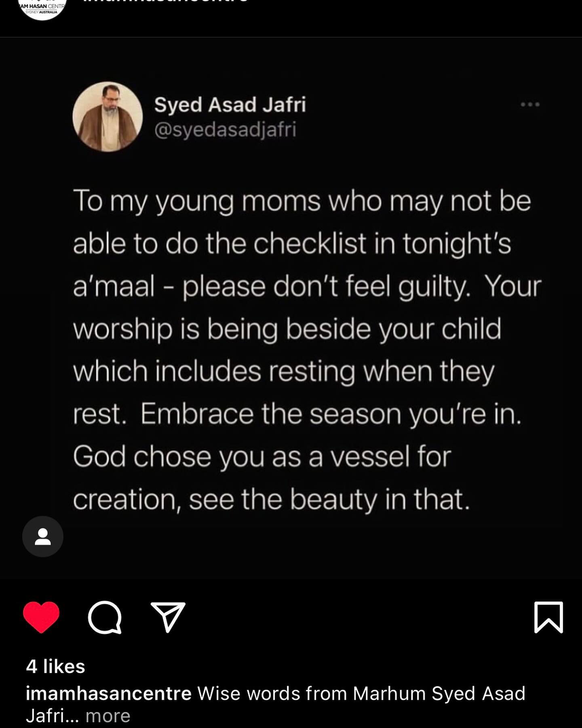
Task: Unlike the post with the red heart
Action: 41,617
